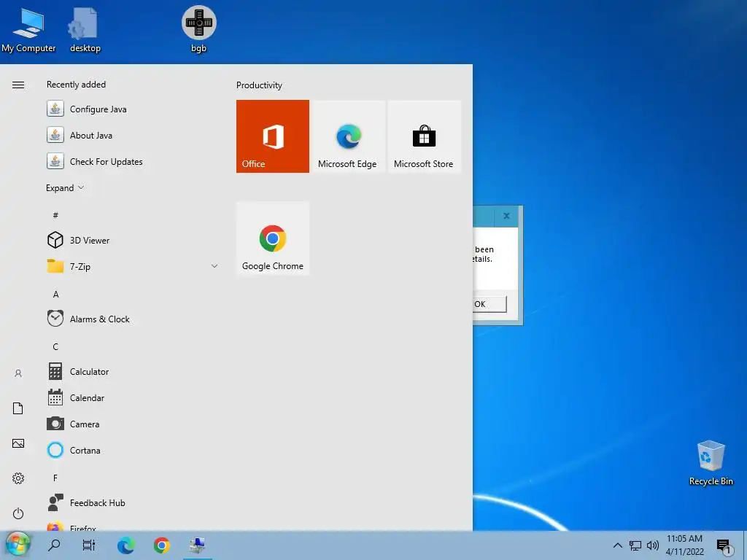Open the Calculator app
The height and width of the screenshot is (560, 747).
point(133,371)
